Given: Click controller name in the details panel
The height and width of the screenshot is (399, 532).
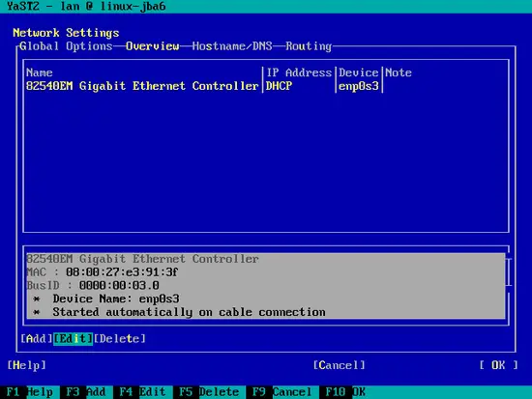Looking at the screenshot, I should pyautogui.click(x=142, y=259).
